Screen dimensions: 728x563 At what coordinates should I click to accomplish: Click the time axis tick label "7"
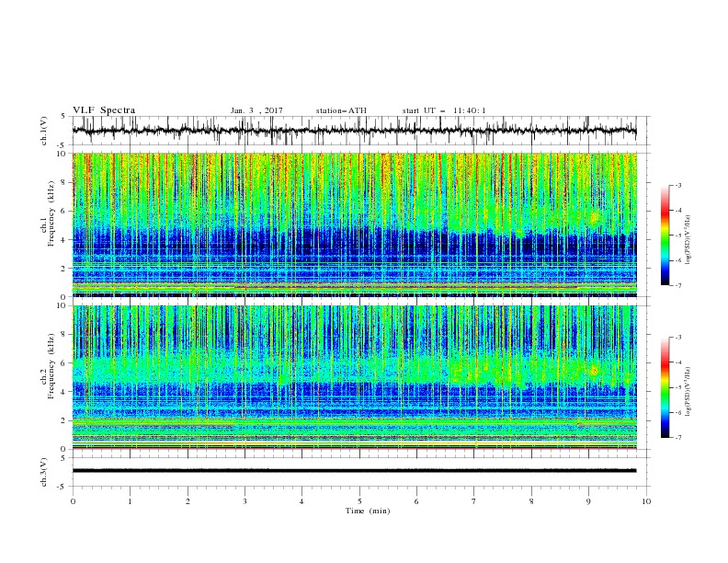coord(474,501)
